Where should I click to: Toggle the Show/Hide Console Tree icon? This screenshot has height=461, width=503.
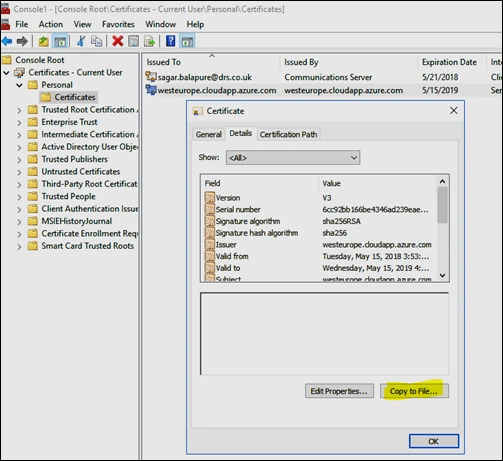pos(60,41)
